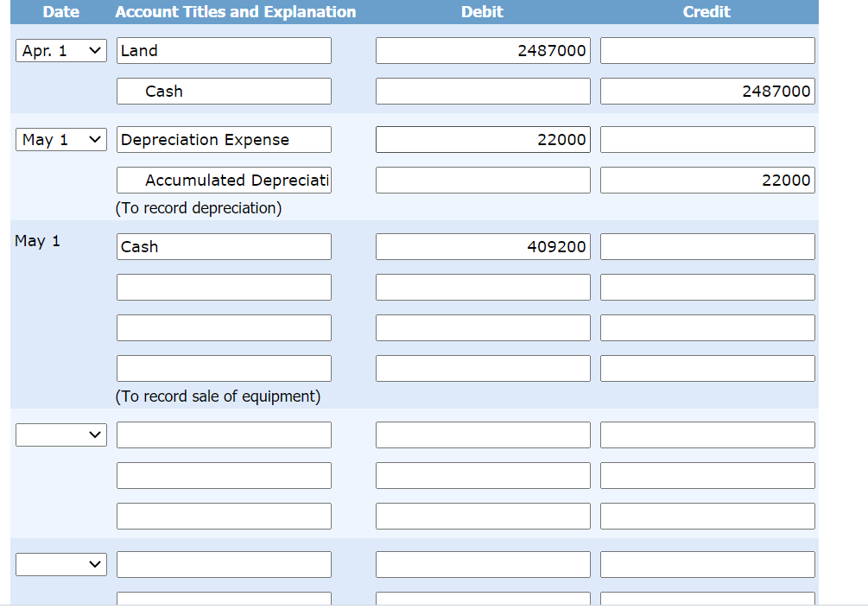Select the Land debit field with 2487000
Viewport: 868px width, 609px height.
pyautogui.click(x=484, y=51)
